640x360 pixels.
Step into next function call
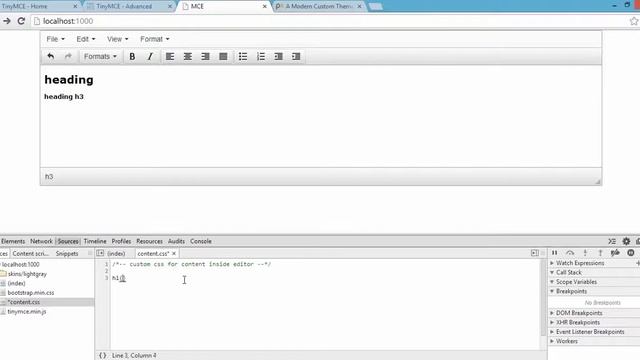(x=585, y=253)
